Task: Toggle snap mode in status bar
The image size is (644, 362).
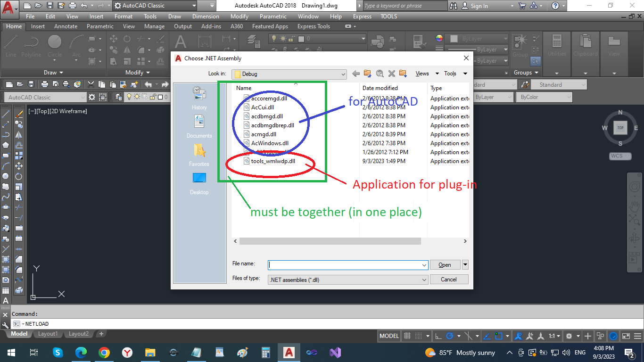Action: point(418,336)
